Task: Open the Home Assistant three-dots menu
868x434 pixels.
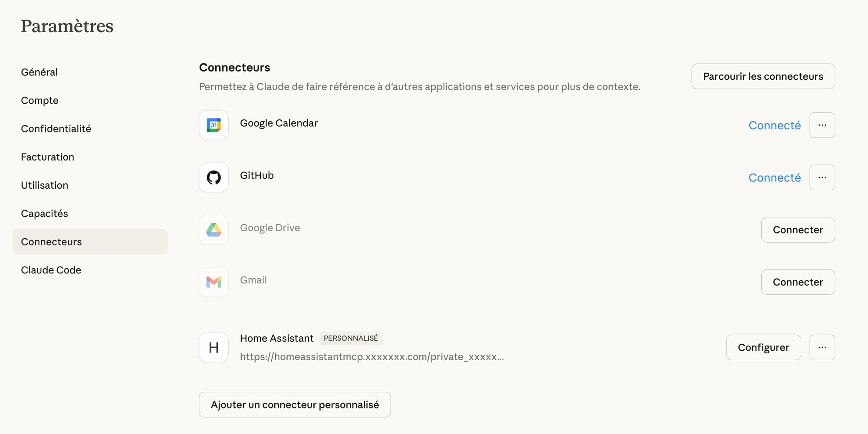Action: (822, 347)
